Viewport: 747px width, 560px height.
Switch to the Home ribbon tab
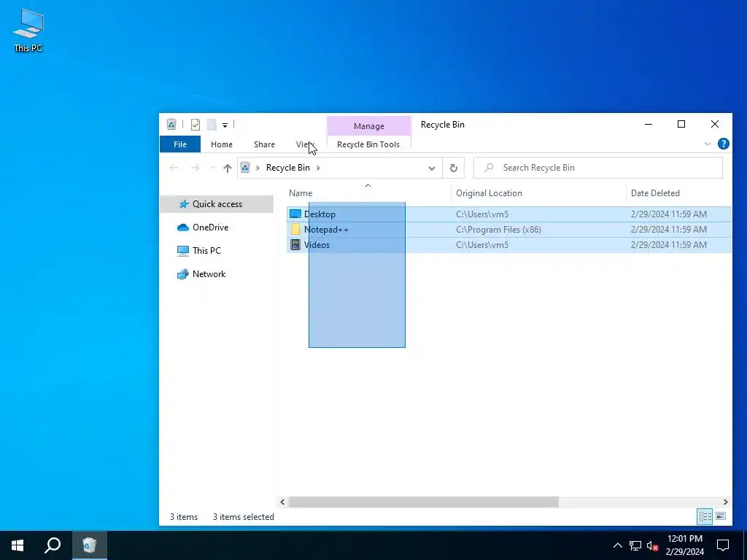(x=222, y=144)
